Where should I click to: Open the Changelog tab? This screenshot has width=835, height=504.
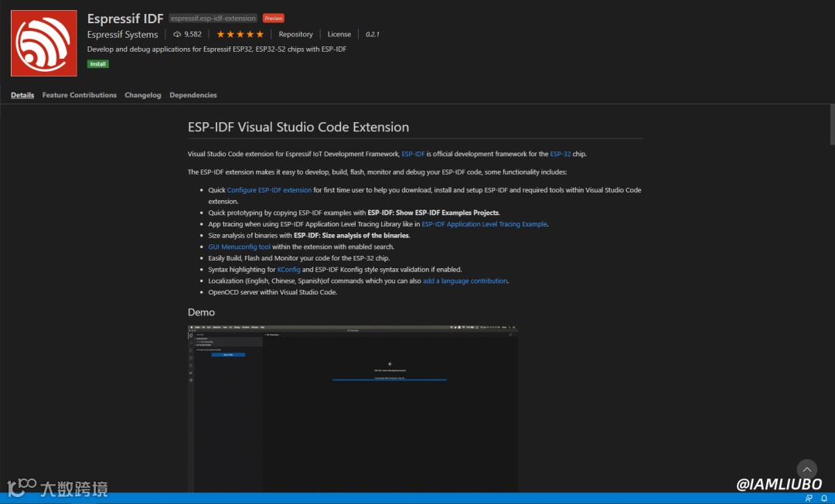[x=143, y=95]
